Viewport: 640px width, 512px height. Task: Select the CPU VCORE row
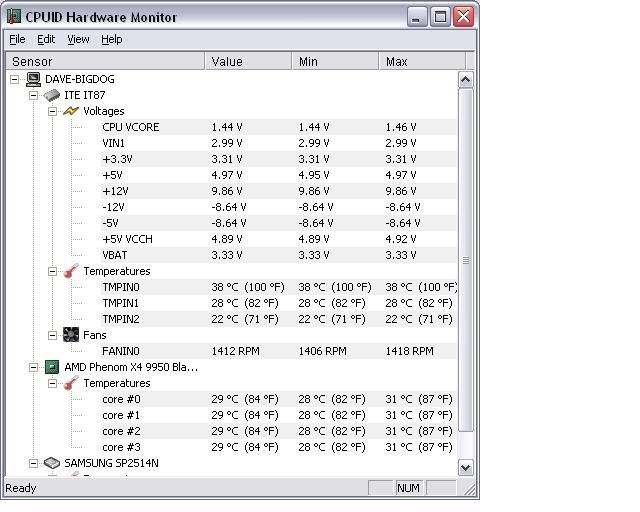click(x=279, y=127)
